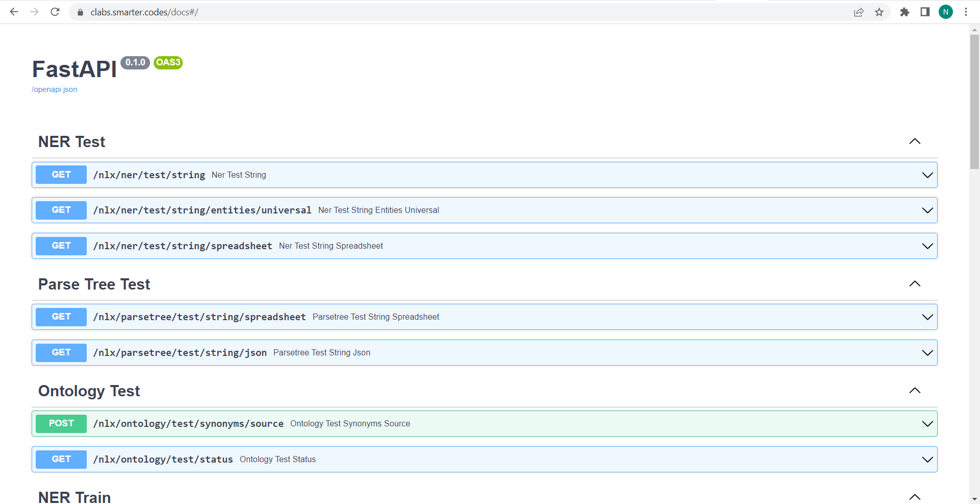Click path /nlx/ner/test/string

pyautogui.click(x=149, y=175)
